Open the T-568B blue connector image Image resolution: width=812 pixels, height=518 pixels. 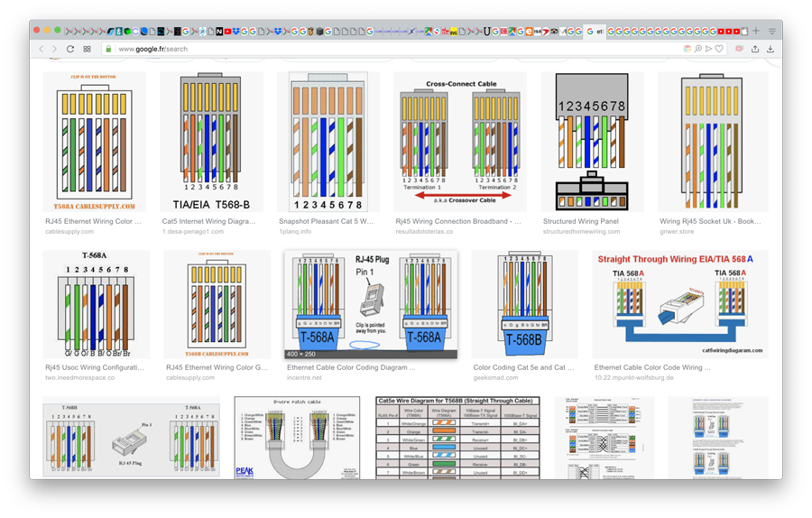(x=524, y=304)
